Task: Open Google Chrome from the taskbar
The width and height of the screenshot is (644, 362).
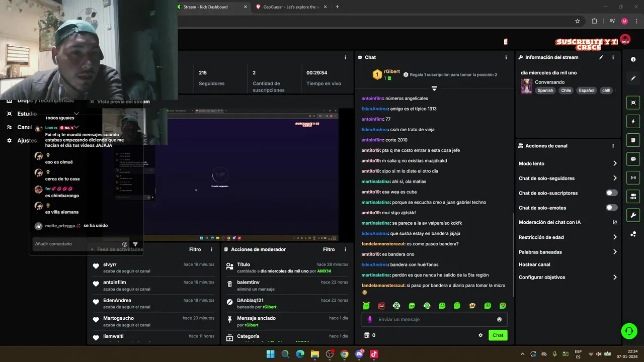Action: pos(344,354)
